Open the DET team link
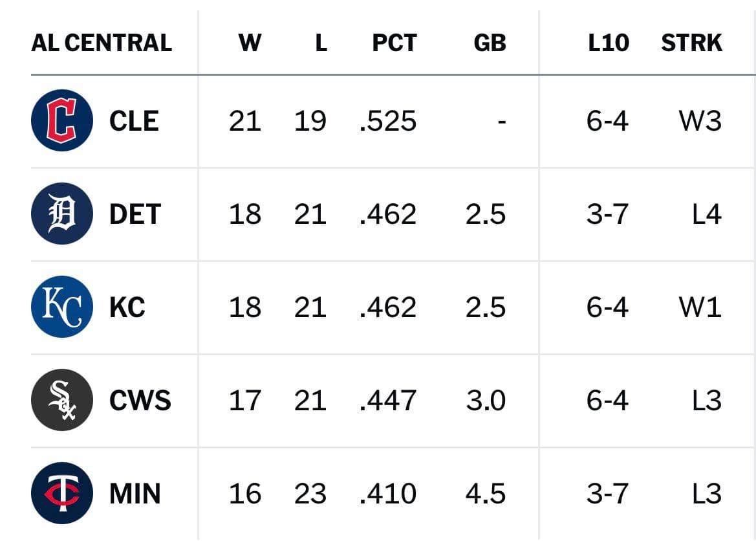 coord(135,214)
